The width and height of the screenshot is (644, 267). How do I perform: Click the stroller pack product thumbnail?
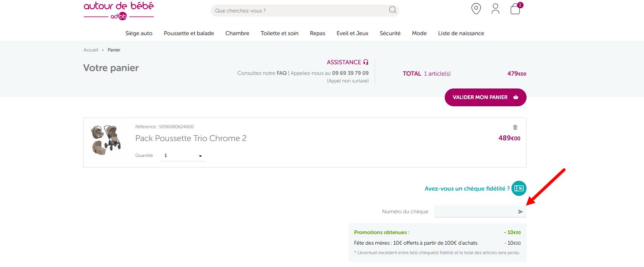click(x=106, y=140)
